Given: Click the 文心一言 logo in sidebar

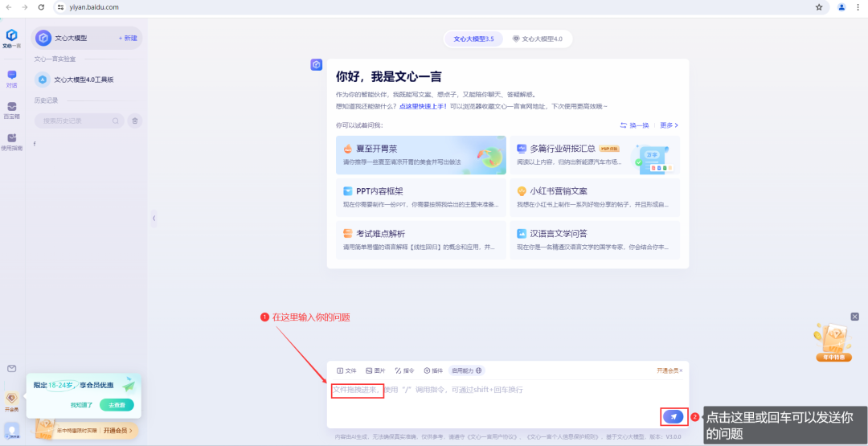Looking at the screenshot, I should 11,39.
